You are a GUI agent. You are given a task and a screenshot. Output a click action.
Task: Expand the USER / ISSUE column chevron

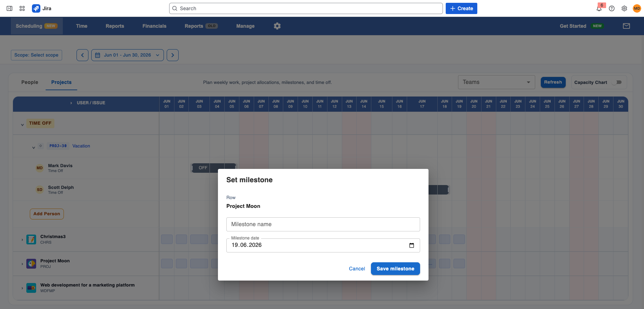[x=71, y=103]
